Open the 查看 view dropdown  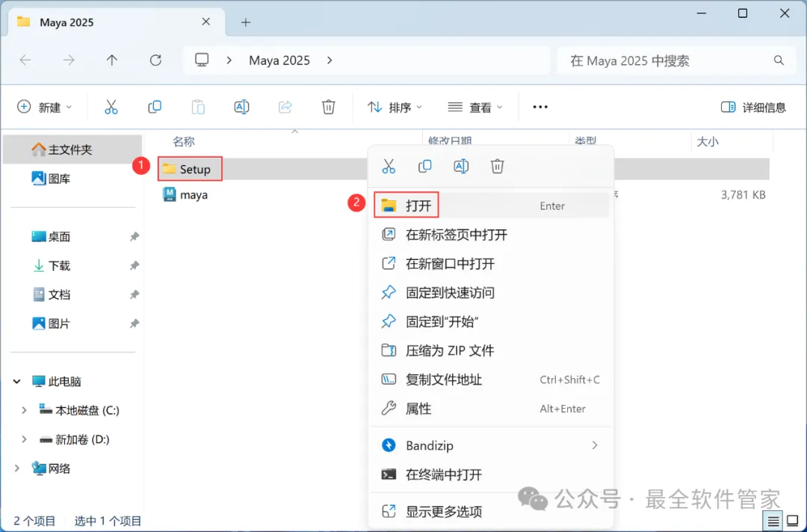[475, 107]
